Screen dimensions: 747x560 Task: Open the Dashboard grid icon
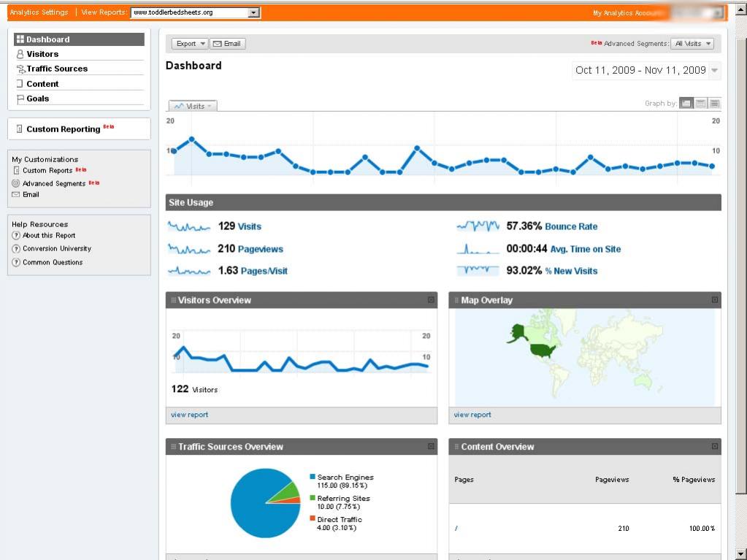(x=20, y=39)
